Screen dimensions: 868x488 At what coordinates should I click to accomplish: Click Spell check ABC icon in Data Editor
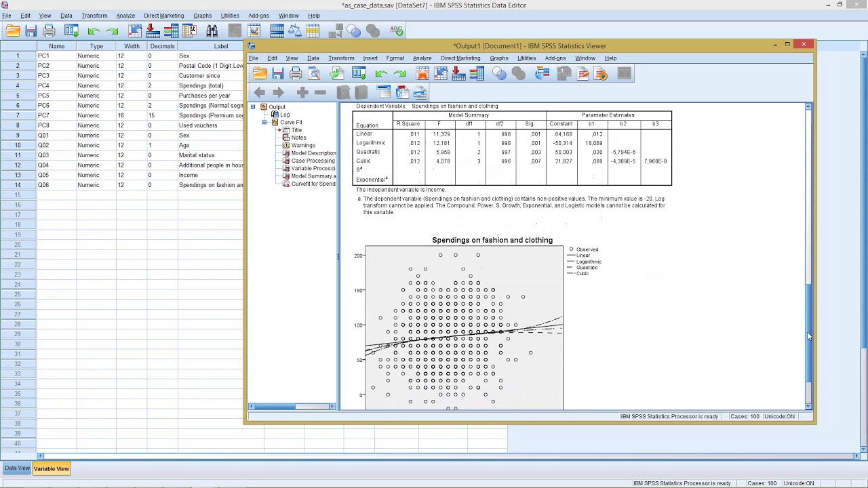click(397, 30)
